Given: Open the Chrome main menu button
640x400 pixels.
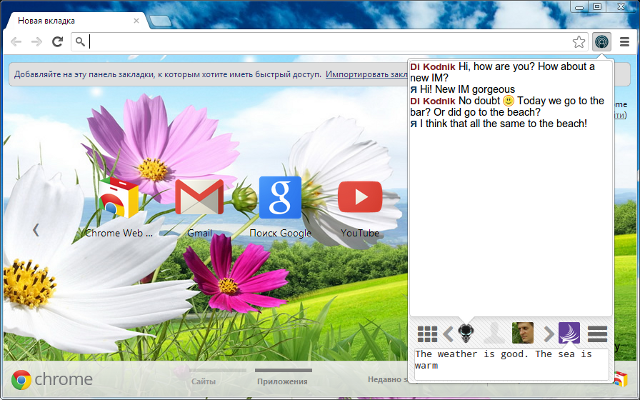Looking at the screenshot, I should pos(625,42).
